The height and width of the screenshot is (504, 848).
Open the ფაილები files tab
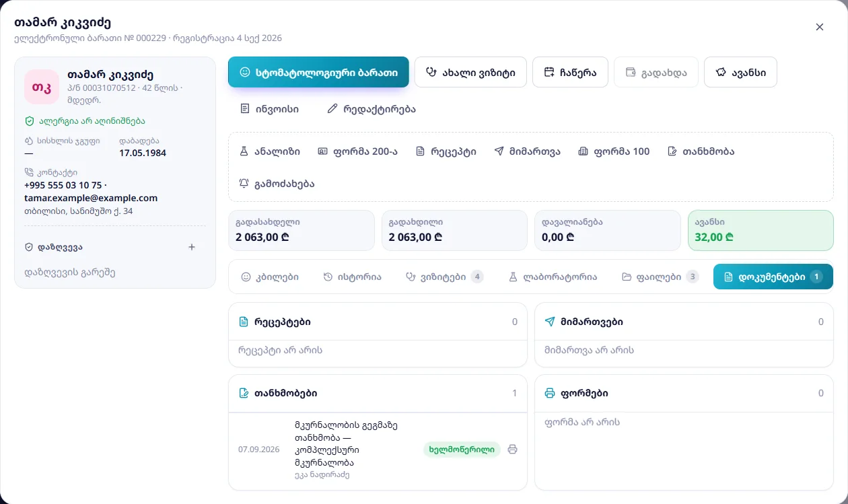[x=660, y=277]
